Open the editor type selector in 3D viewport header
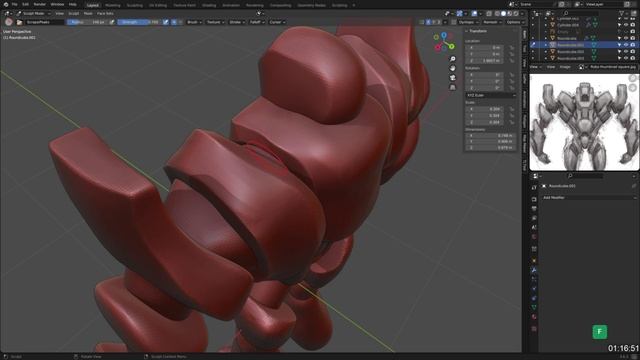The image size is (640, 360). 7,13
